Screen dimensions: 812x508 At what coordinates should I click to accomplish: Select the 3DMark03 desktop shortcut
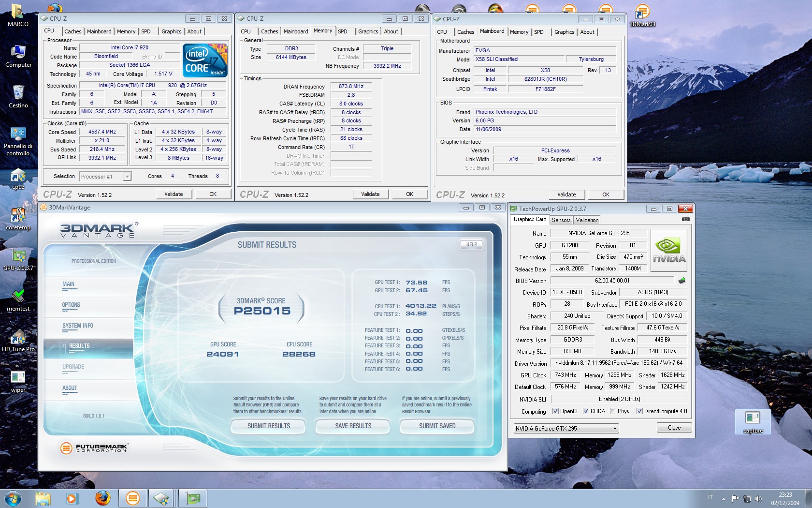click(x=642, y=15)
